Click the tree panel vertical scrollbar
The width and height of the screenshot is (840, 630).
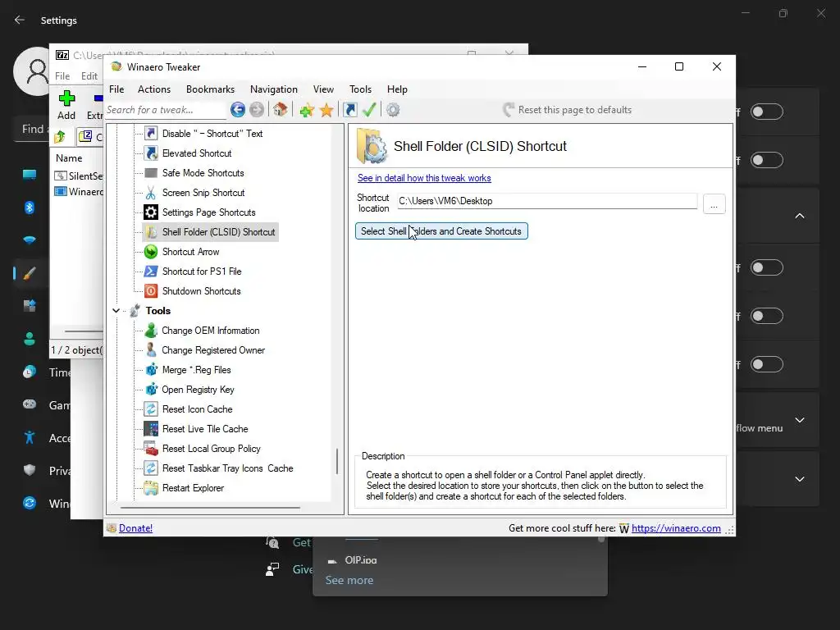(x=337, y=461)
